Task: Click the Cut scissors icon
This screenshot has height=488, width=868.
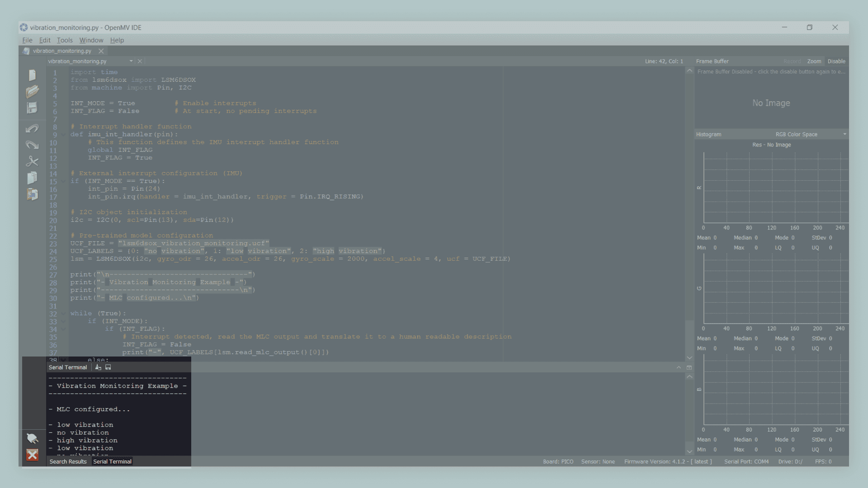Action: coord(32,161)
